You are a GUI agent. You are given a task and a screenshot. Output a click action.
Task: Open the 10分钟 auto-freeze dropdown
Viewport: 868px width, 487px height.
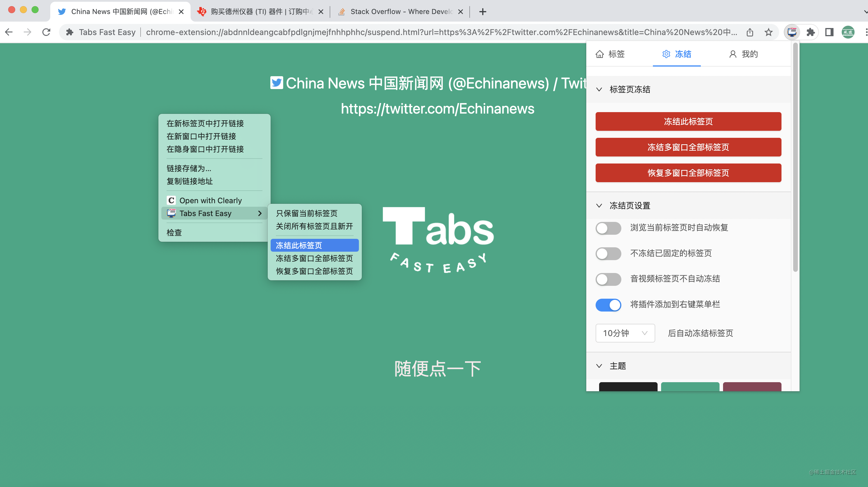pos(625,333)
